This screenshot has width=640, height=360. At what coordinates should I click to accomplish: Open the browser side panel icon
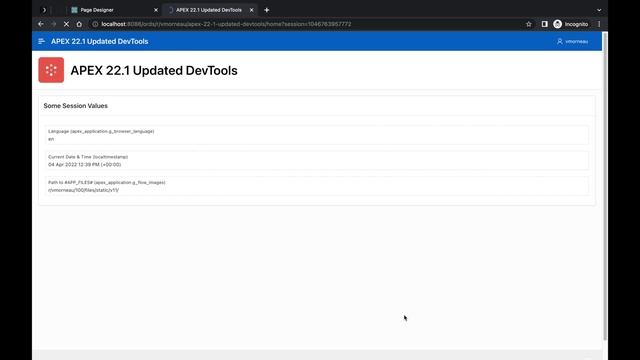544,24
